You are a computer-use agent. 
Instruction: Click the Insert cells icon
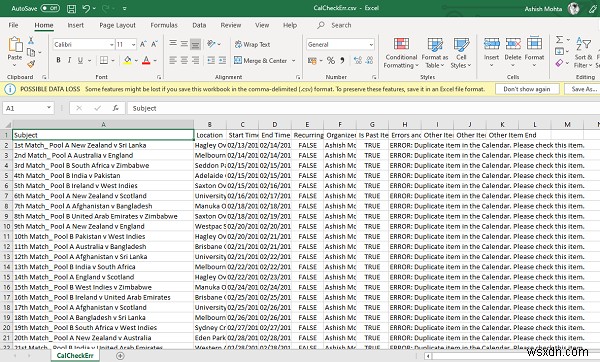click(x=491, y=44)
